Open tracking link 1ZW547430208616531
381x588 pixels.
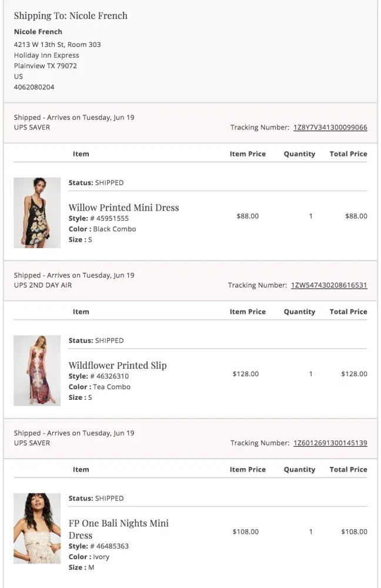pyautogui.click(x=329, y=285)
